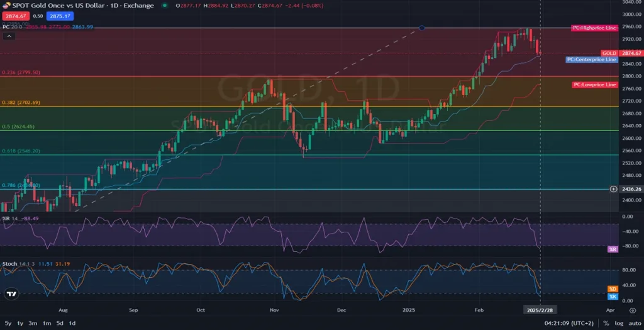
Task: Click the Oct label on time axis
Action: tap(201, 309)
